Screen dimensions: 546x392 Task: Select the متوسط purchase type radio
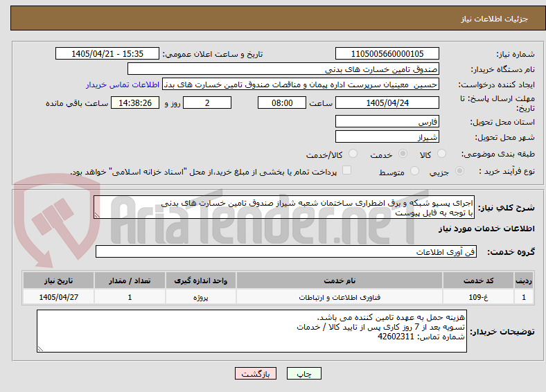click(414, 171)
